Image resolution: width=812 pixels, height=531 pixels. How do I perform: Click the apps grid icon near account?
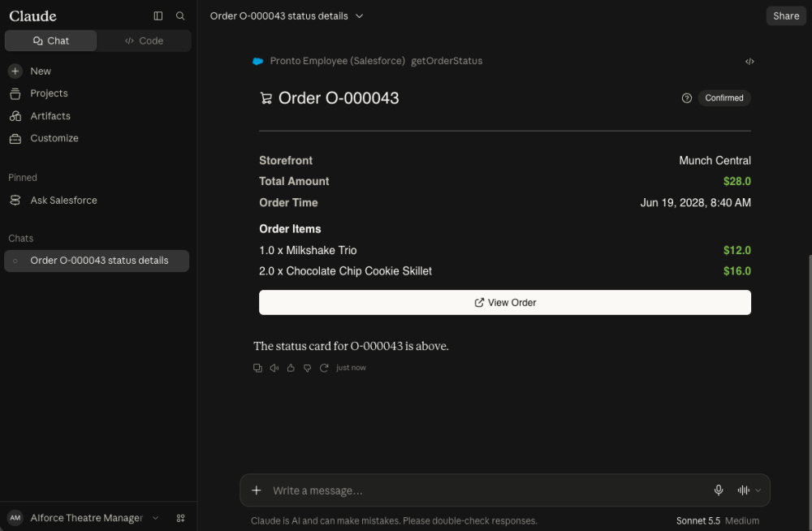(x=181, y=518)
